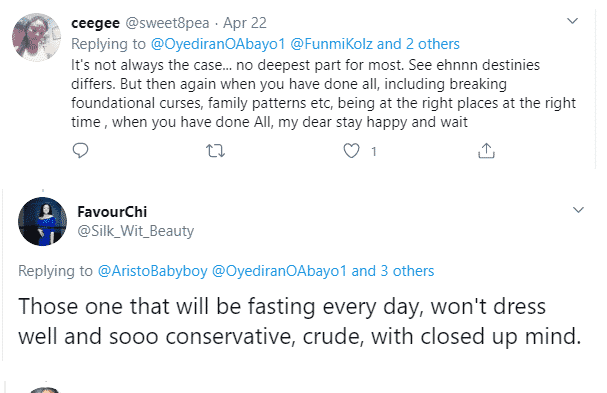The width and height of the screenshot is (607, 393).
Task: Open @AristoBabyboy profile link
Action: coord(153,271)
